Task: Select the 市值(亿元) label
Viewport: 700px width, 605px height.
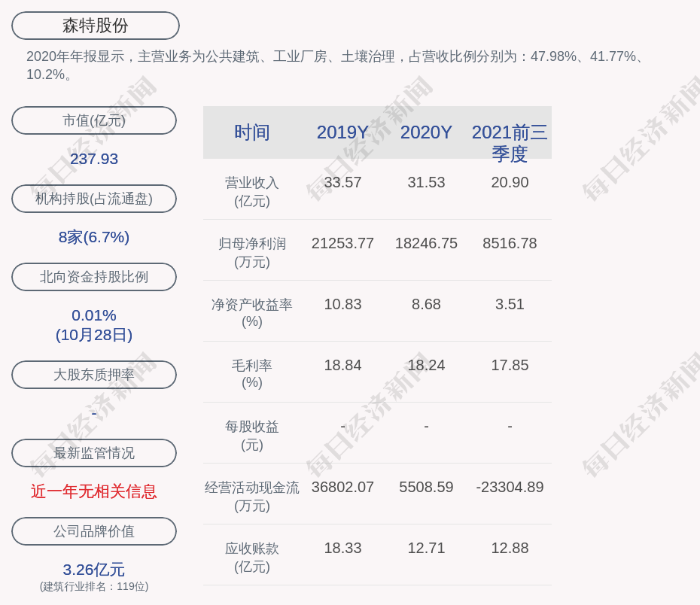Action: point(94,120)
